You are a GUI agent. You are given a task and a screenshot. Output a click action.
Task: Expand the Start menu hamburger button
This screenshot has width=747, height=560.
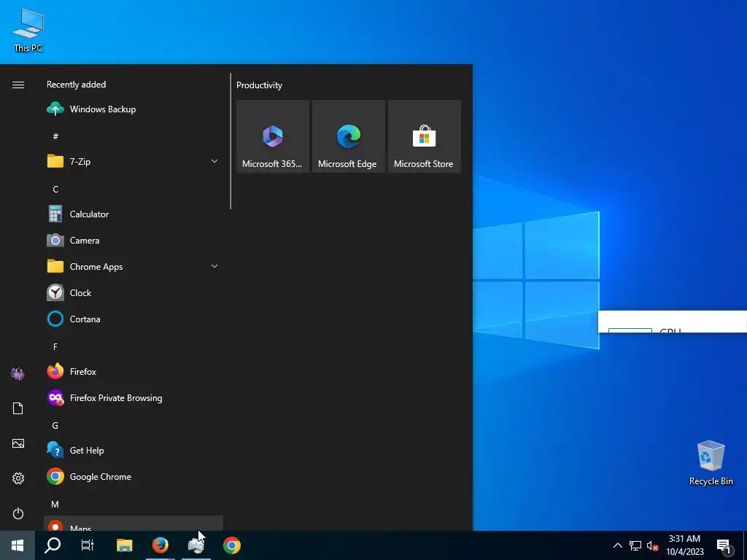pos(18,85)
